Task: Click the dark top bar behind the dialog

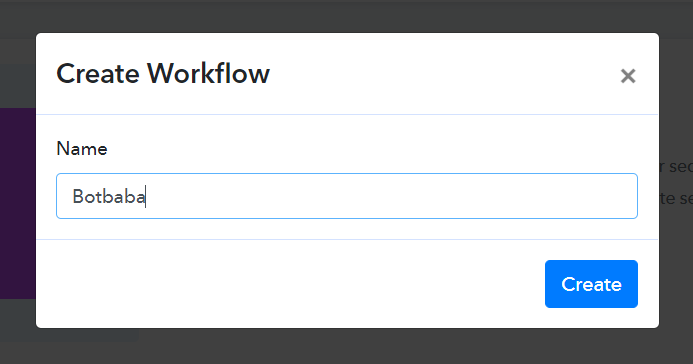Action: [x=346, y=18]
